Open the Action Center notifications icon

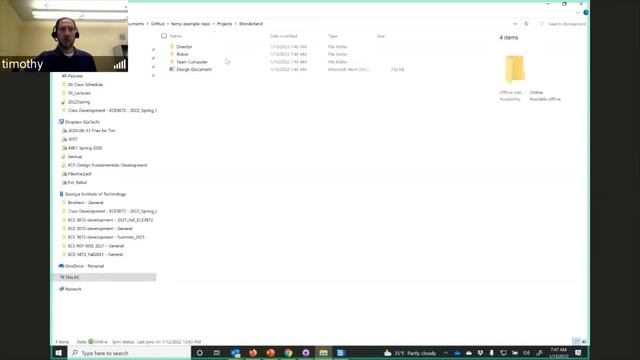pyautogui.click(x=578, y=353)
